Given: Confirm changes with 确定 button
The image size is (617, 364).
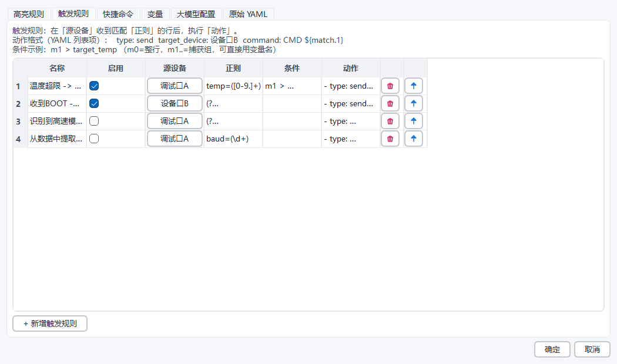Looking at the screenshot, I should (x=552, y=349).
